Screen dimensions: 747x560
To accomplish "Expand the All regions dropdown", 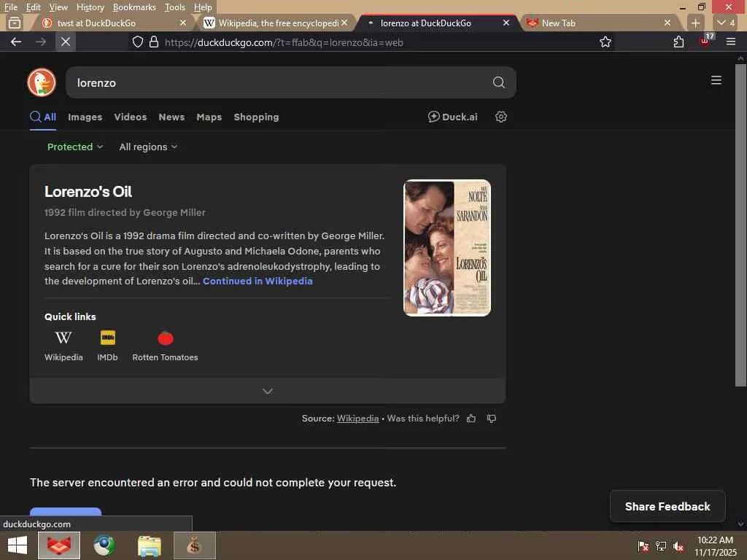I will pyautogui.click(x=148, y=147).
